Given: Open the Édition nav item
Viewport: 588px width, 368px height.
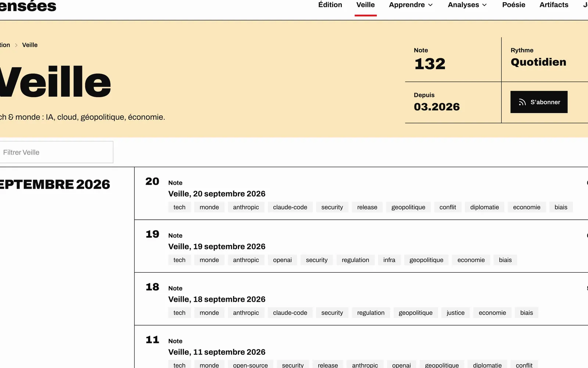Looking at the screenshot, I should click(330, 5).
